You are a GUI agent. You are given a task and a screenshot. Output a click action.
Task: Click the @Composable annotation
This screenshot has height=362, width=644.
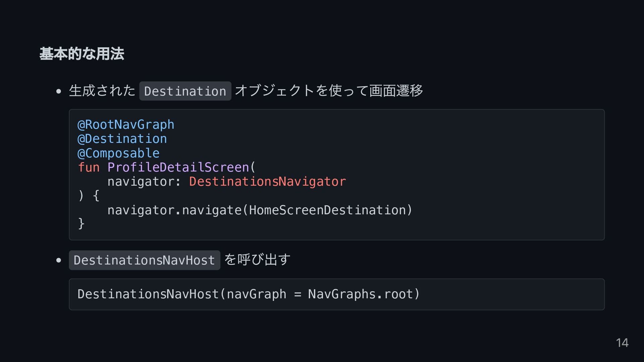coord(118,153)
